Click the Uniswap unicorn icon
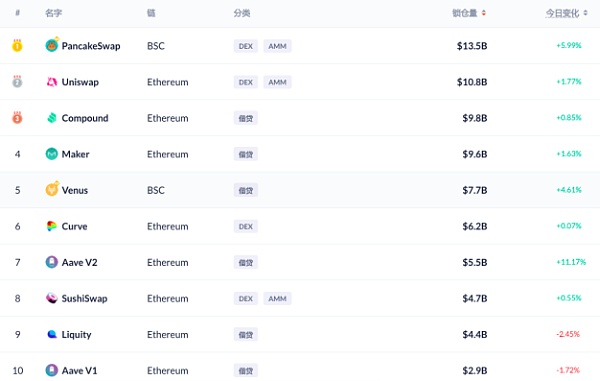This screenshot has width=600, height=381. point(52,82)
